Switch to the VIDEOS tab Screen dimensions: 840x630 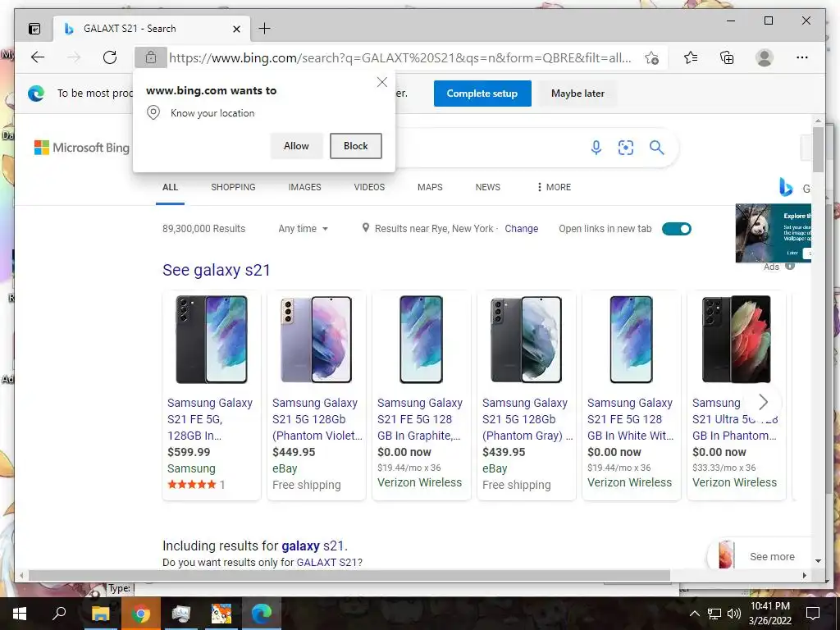pyautogui.click(x=369, y=187)
